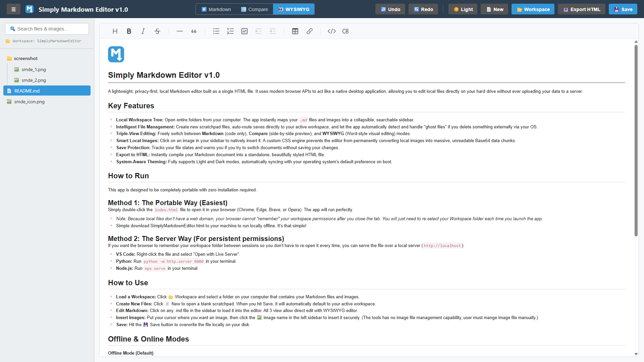Click the M logo image in document
This screenshot has height=362, width=644.
(x=116, y=54)
